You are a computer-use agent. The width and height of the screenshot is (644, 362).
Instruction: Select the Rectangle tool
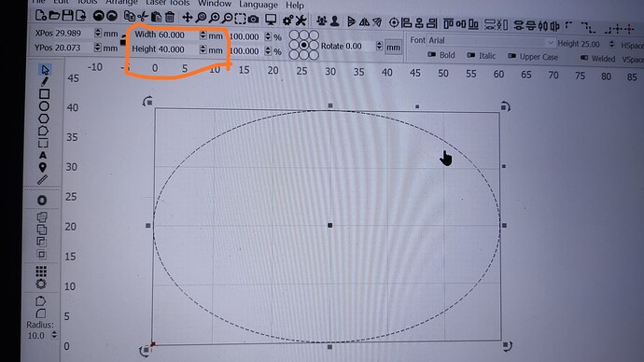tap(44, 94)
